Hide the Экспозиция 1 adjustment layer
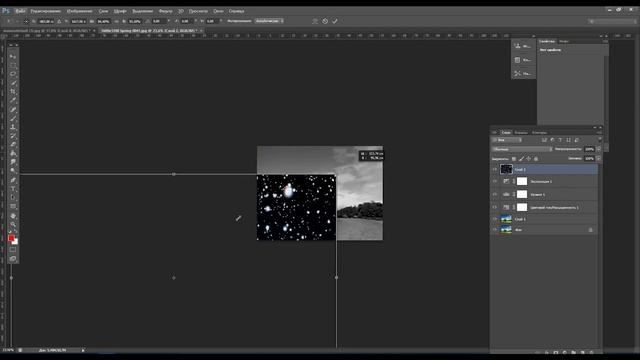This screenshot has width=640, height=360. coord(495,181)
